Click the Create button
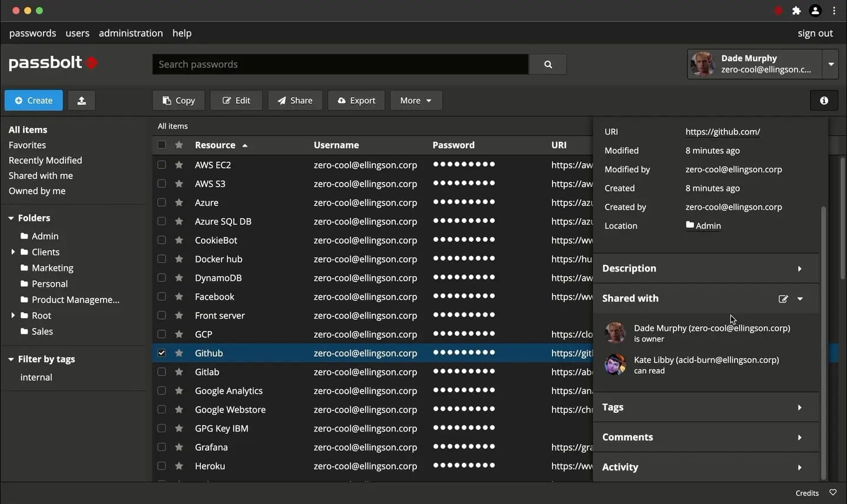This screenshot has height=504, width=847. tap(34, 101)
